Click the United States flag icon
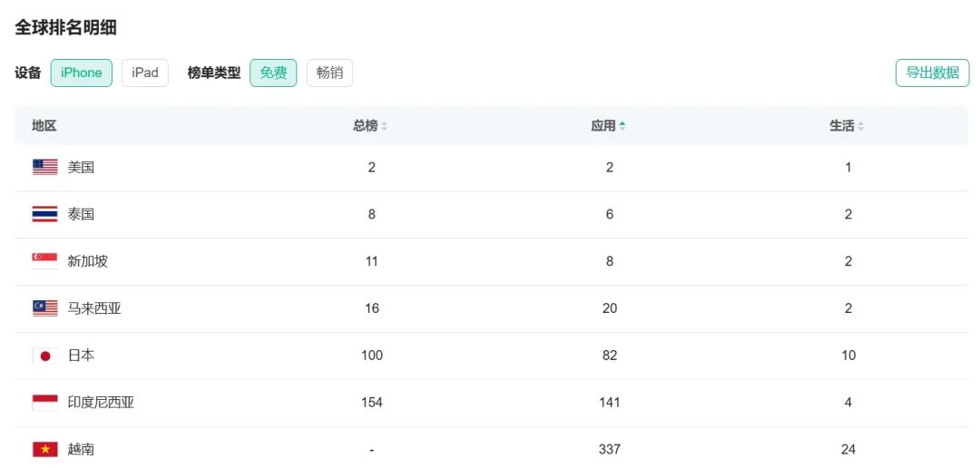 pyautogui.click(x=45, y=167)
